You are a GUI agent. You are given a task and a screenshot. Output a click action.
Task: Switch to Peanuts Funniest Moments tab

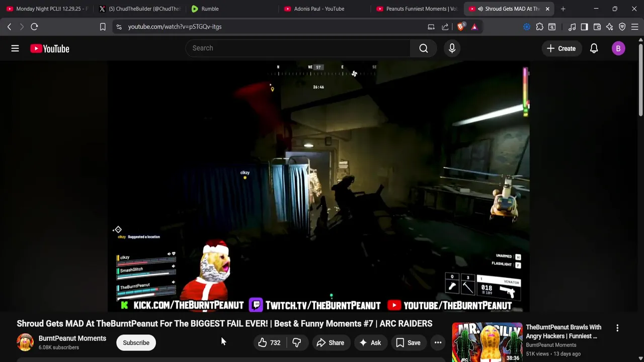417,9
